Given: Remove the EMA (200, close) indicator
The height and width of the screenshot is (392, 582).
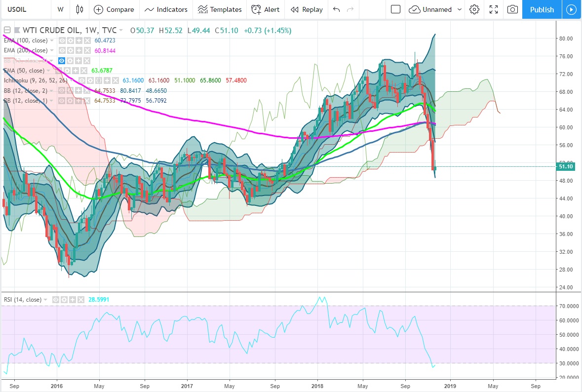Looking at the screenshot, I should coord(87,50).
